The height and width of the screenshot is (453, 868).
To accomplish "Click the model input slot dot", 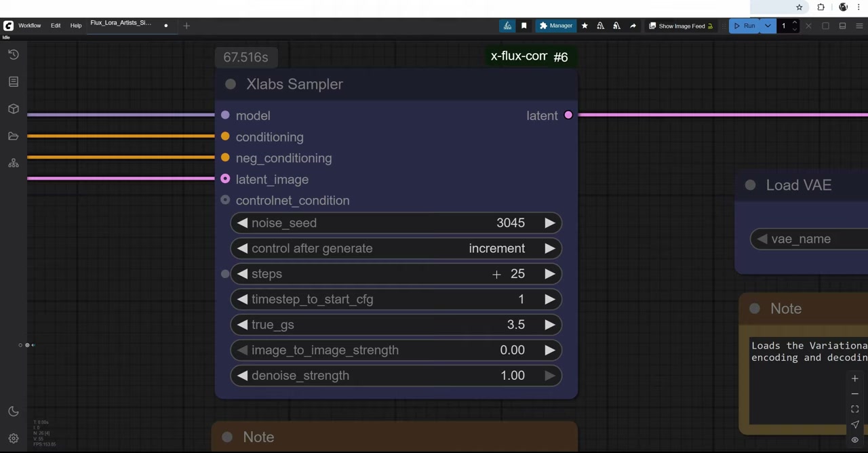I will coord(225,115).
